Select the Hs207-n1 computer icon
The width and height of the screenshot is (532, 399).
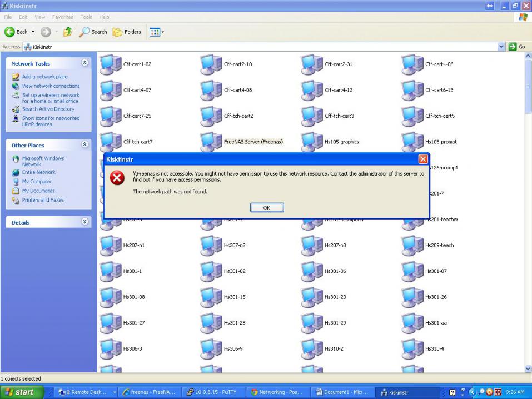tap(110, 245)
